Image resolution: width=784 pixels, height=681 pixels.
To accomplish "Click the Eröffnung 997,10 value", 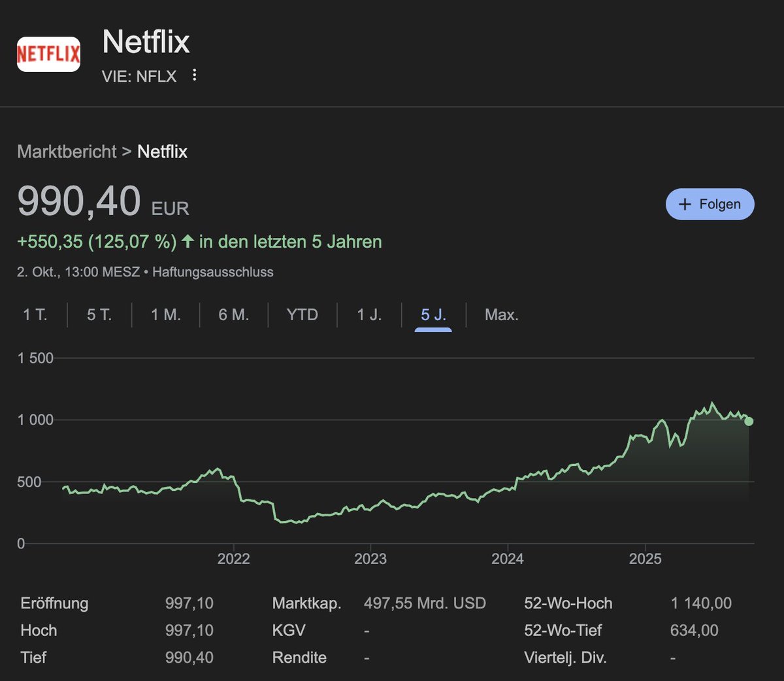I will point(189,603).
